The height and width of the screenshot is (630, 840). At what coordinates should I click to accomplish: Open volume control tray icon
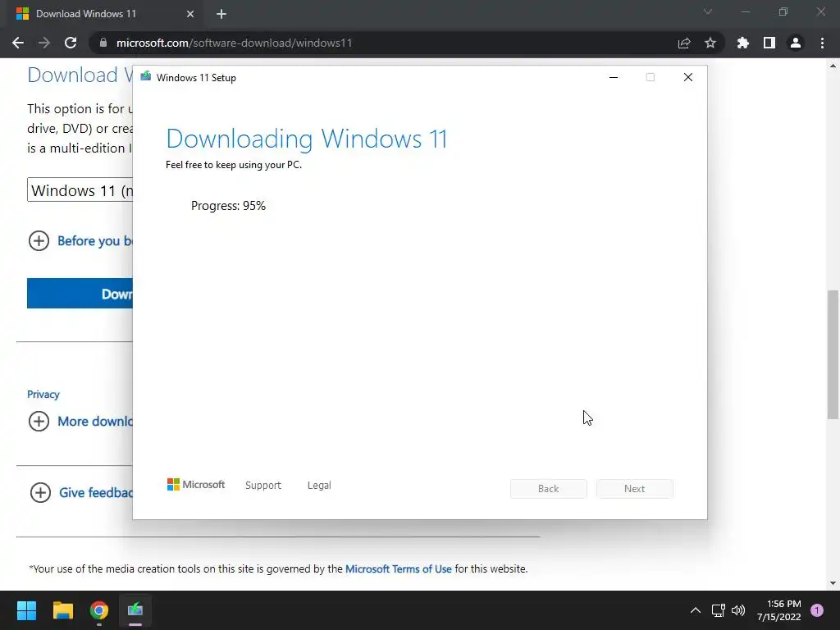(738, 610)
